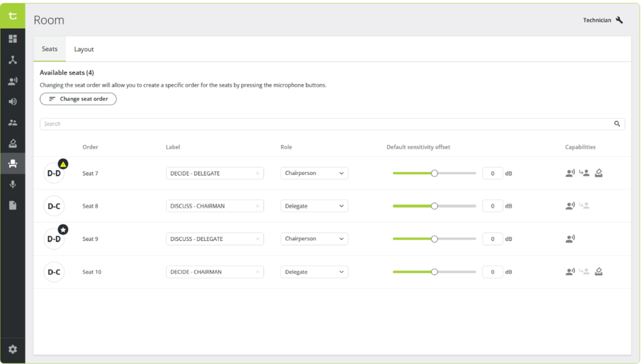Screen dimensions: 641x364
Task: Open the network topology icon in sidebar
Action: [12, 60]
